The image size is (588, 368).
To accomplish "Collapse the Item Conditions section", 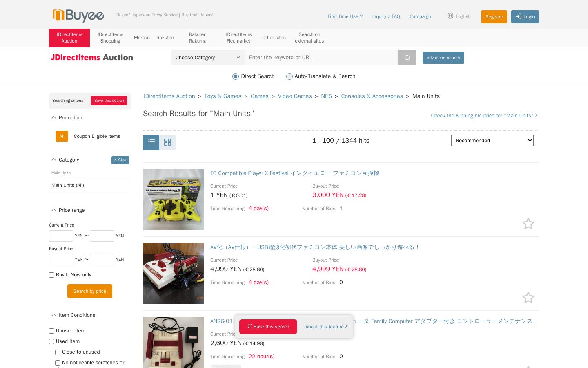I will [x=54, y=315].
